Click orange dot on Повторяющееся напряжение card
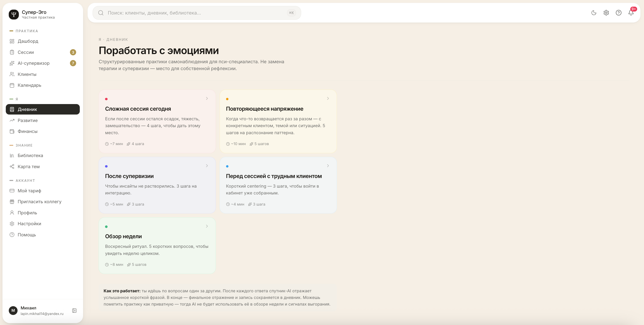Screen dimensions: 644x325 tap(227, 99)
